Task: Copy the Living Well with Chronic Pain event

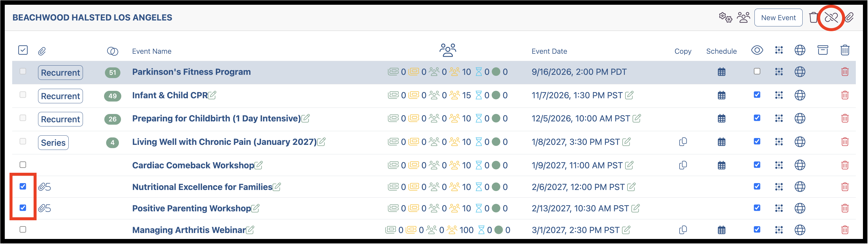Action: click(683, 142)
